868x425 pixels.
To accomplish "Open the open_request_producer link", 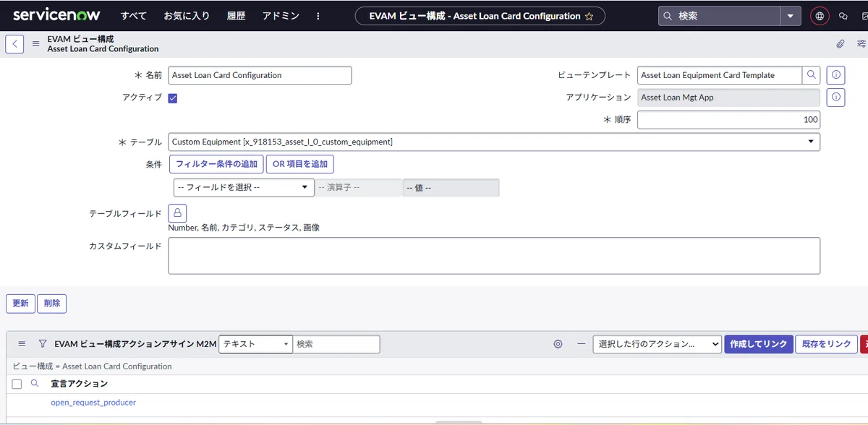I will tap(93, 403).
